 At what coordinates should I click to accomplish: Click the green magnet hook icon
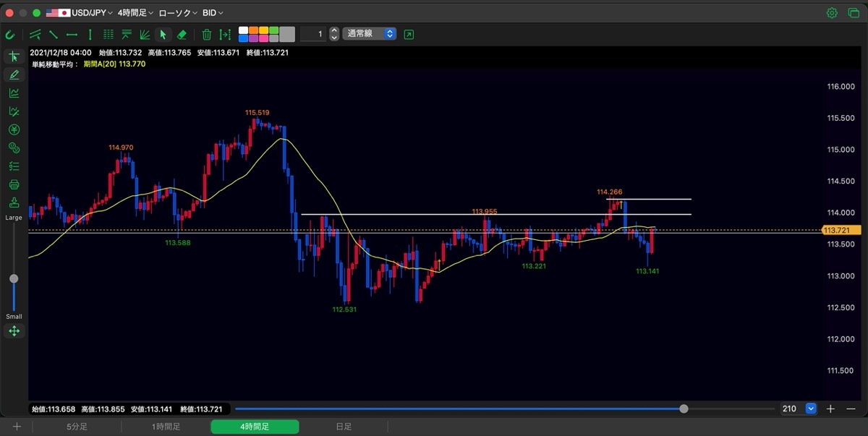tap(10, 34)
